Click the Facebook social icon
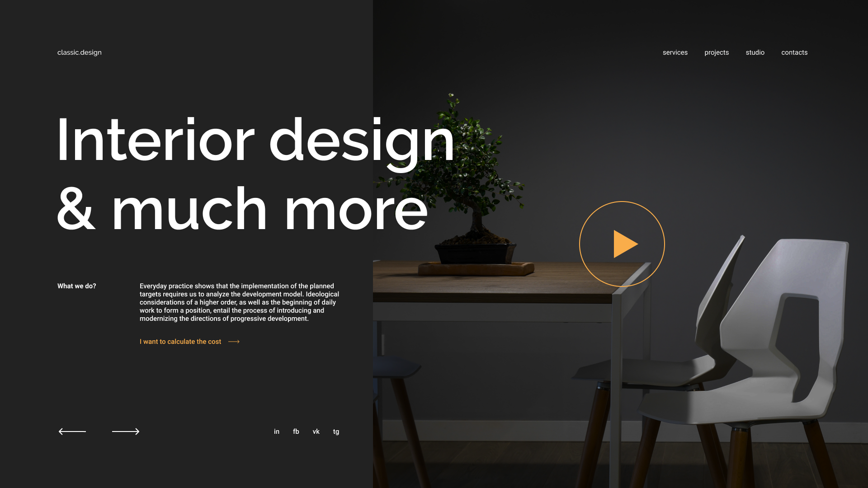This screenshot has height=488, width=868. coord(296,432)
